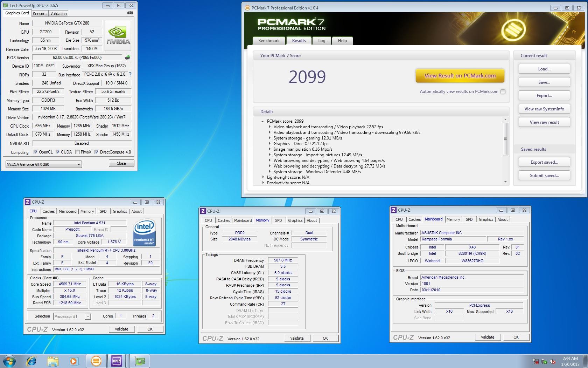The width and height of the screenshot is (588, 368).
Task: Open Windows Explorer folder taskbar icon
Action: click(53, 361)
